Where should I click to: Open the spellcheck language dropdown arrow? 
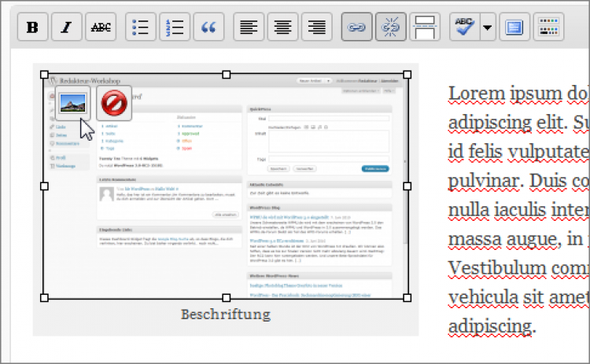click(488, 27)
